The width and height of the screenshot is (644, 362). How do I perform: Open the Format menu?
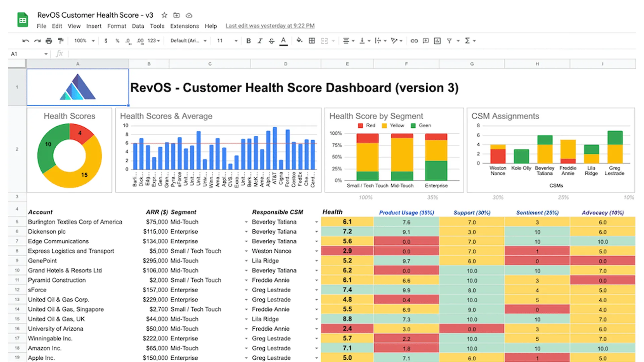[116, 26]
